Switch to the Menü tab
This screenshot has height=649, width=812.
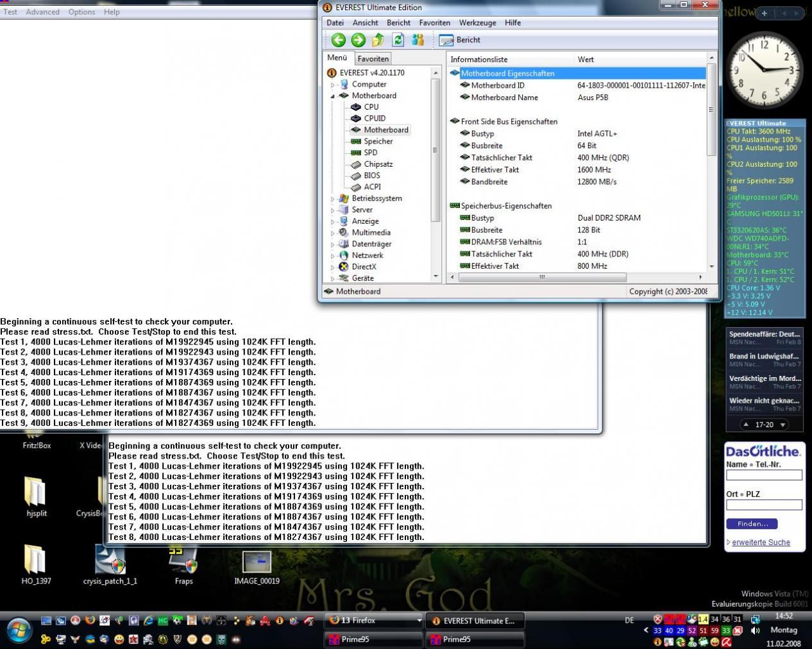click(x=337, y=58)
